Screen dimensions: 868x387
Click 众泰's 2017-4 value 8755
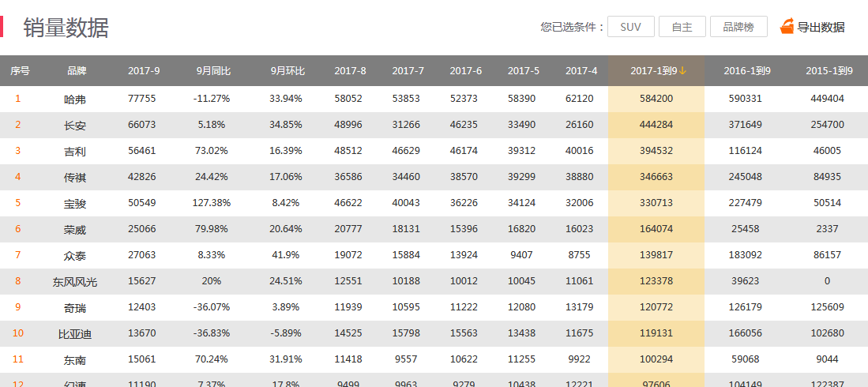580,254
